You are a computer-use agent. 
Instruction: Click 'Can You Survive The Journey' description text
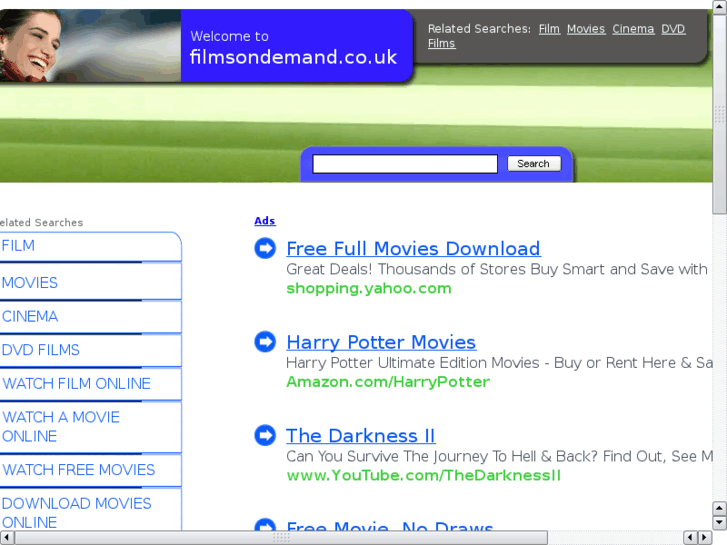499,456
